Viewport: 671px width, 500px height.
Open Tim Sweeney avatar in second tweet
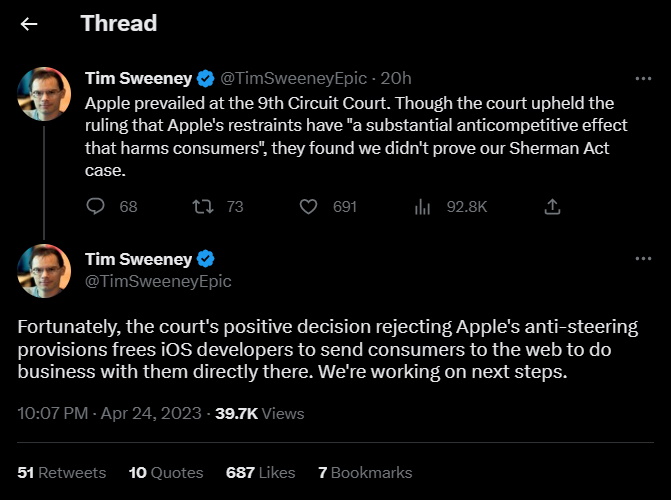44,272
